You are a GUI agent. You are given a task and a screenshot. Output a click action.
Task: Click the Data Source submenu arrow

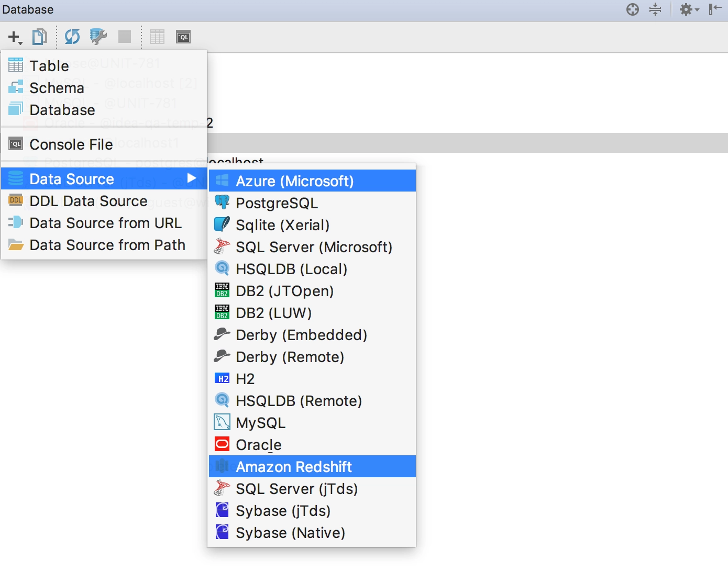click(x=191, y=178)
